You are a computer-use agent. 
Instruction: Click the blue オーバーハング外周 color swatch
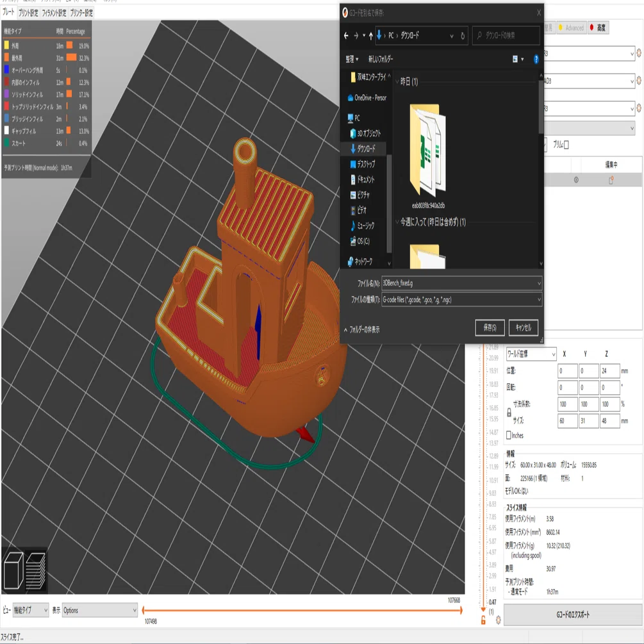click(6, 69)
